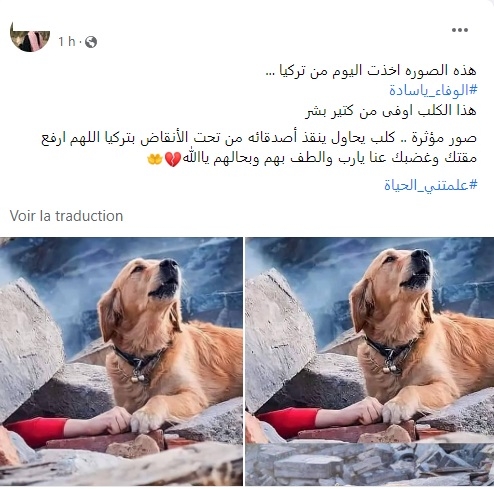Open the hashtag #علمتني_الحياة
Image resolution: width=494 pixels, height=489 pixels.
431,184
